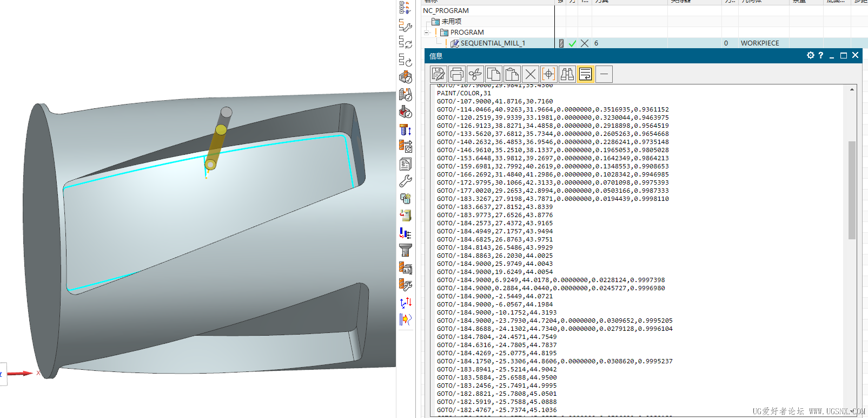Collapse the PROGRAM tree node
The width and height of the screenshot is (868, 418).
427,32
